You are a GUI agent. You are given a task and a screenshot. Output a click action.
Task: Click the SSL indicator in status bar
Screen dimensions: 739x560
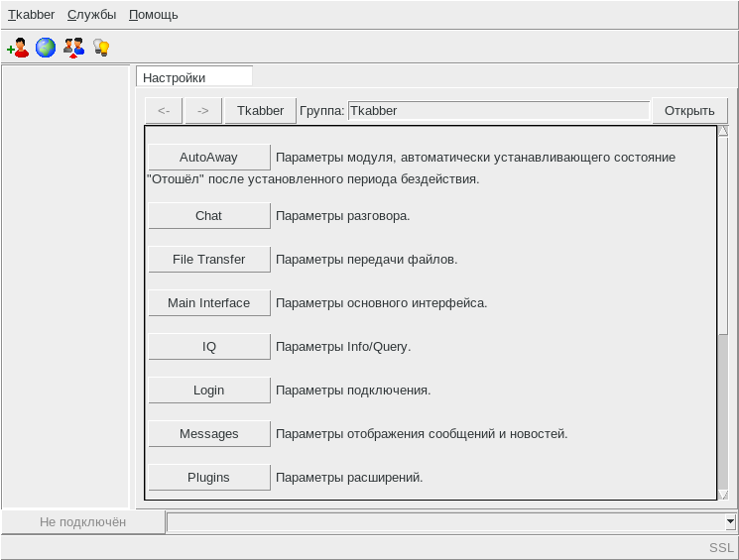coord(721,547)
